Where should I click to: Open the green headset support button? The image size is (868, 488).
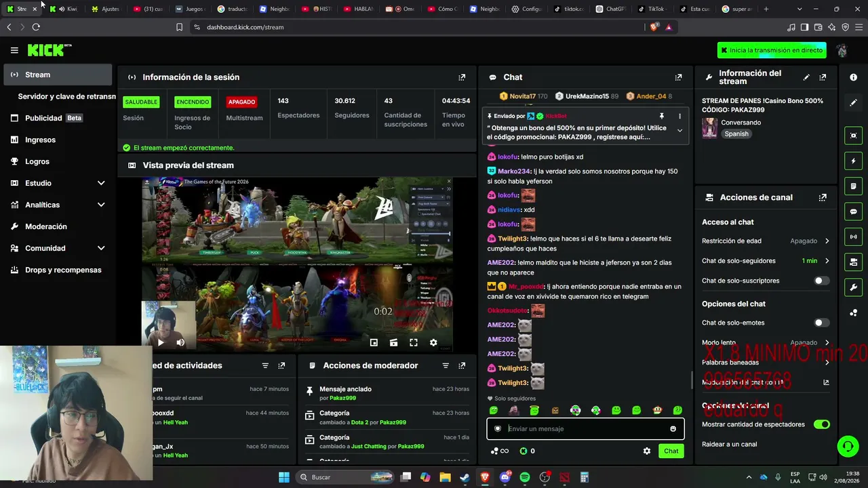click(x=848, y=447)
